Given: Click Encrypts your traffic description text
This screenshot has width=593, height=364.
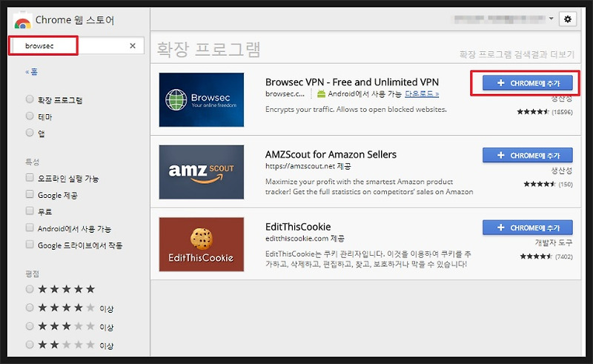Looking at the screenshot, I should tap(356, 110).
